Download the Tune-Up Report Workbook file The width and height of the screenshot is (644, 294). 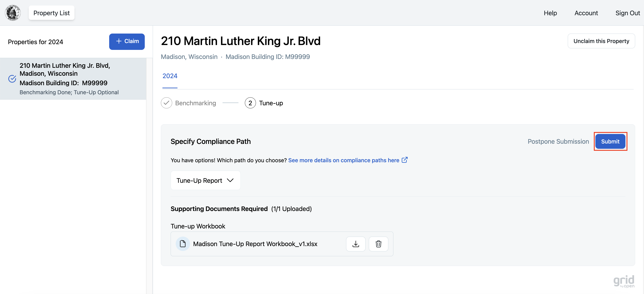(x=356, y=244)
